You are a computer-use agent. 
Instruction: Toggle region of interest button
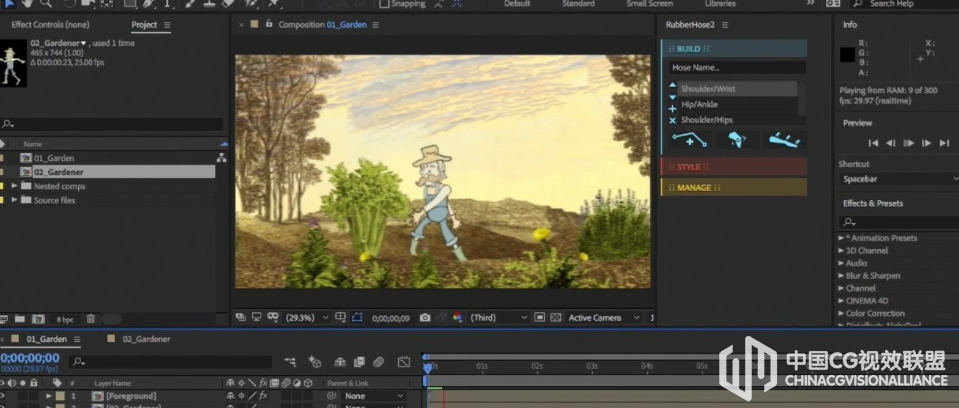tap(539, 317)
